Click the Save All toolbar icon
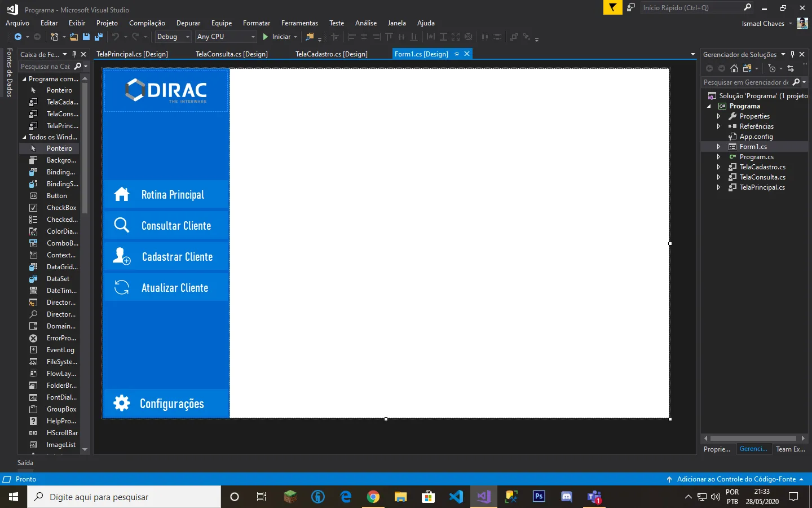The width and height of the screenshot is (812, 508). [x=99, y=37]
